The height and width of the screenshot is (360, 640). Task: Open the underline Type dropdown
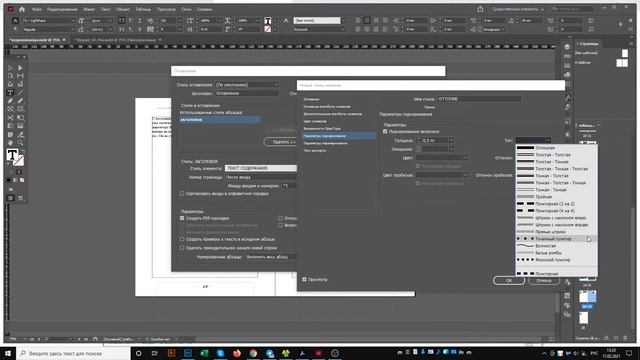[533, 140]
